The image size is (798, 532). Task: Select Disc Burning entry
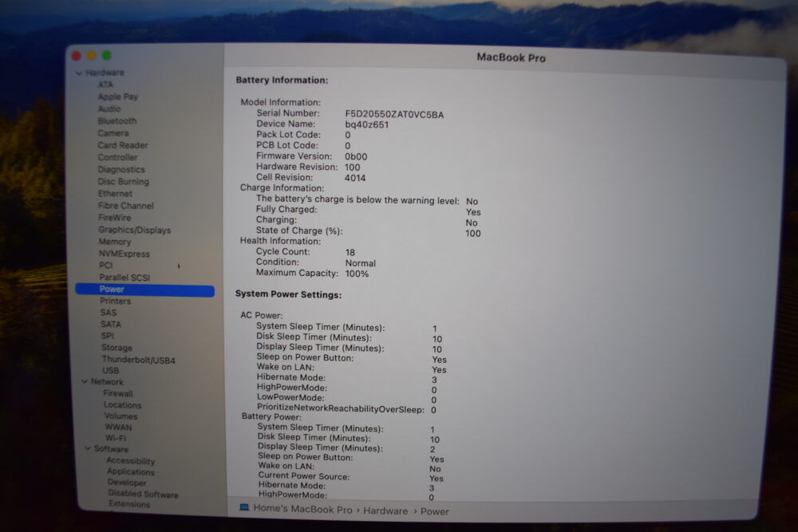tap(123, 182)
